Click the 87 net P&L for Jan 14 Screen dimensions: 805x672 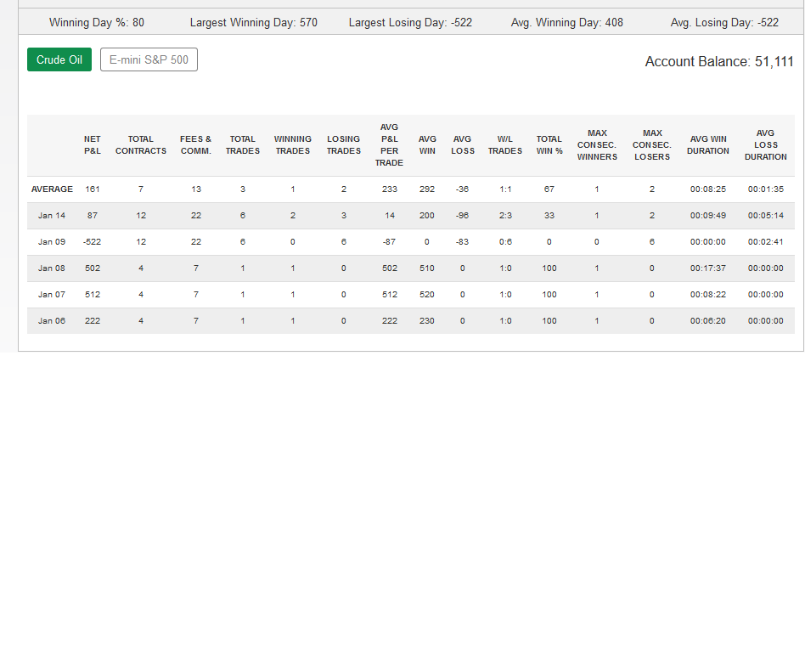(x=93, y=215)
